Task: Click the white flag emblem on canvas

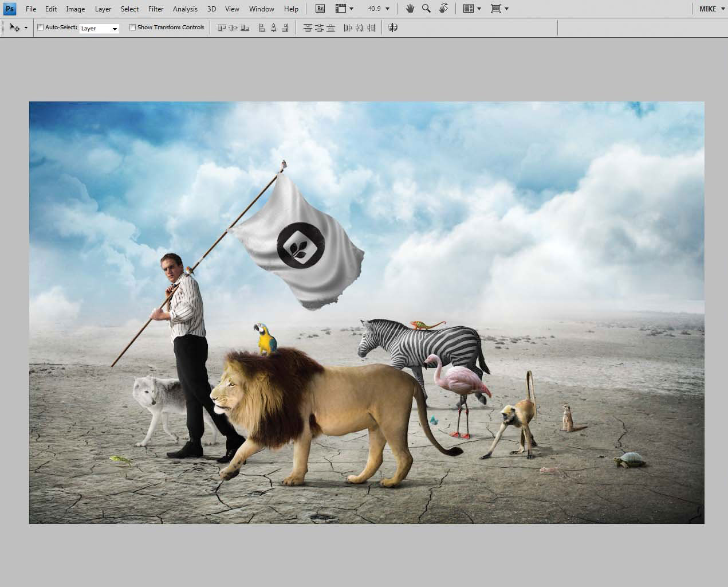Action: pos(300,245)
